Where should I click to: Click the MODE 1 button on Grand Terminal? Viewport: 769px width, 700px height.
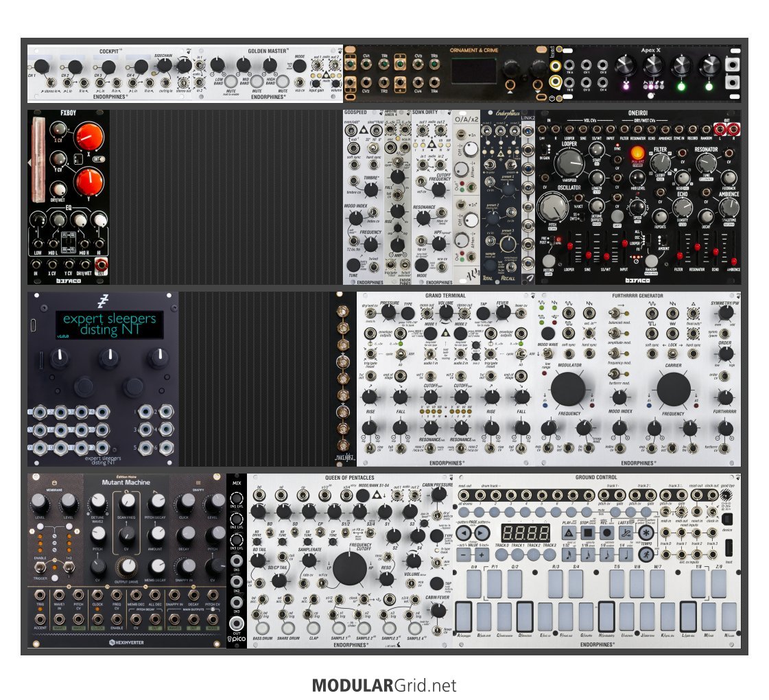430,334
